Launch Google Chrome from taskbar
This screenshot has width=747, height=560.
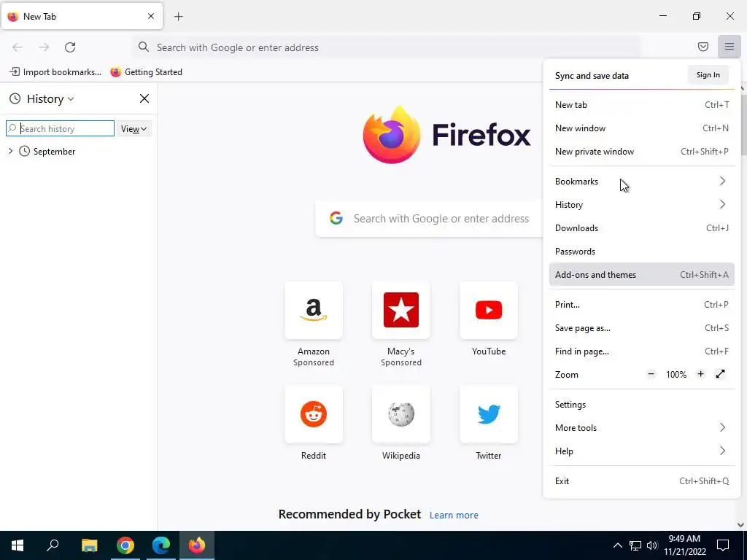point(125,545)
